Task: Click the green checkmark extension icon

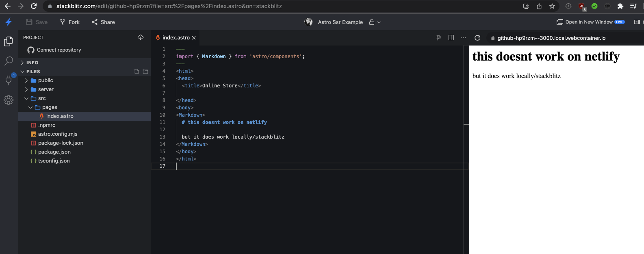Action: point(594,6)
